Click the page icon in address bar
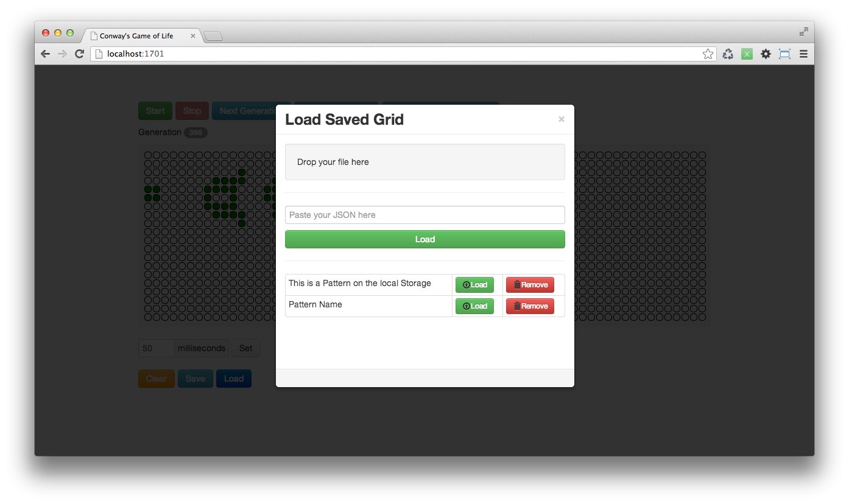 click(x=99, y=54)
